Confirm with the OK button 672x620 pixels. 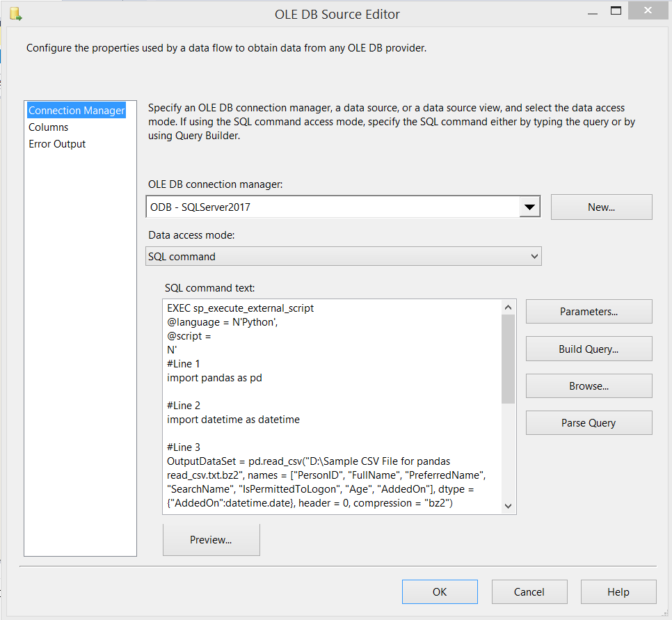click(440, 591)
